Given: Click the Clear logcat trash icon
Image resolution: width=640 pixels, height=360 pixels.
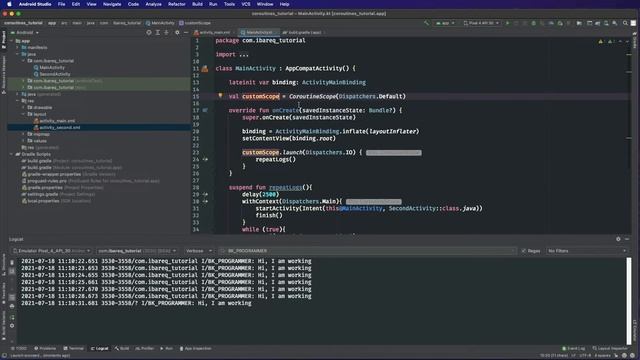Looking at the screenshot, I should (12, 262).
